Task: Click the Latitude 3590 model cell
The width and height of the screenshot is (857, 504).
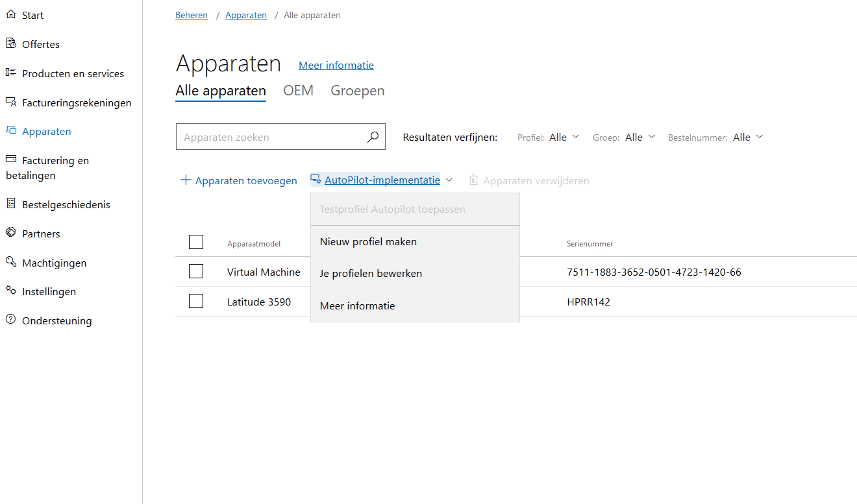Action: pyautogui.click(x=259, y=302)
